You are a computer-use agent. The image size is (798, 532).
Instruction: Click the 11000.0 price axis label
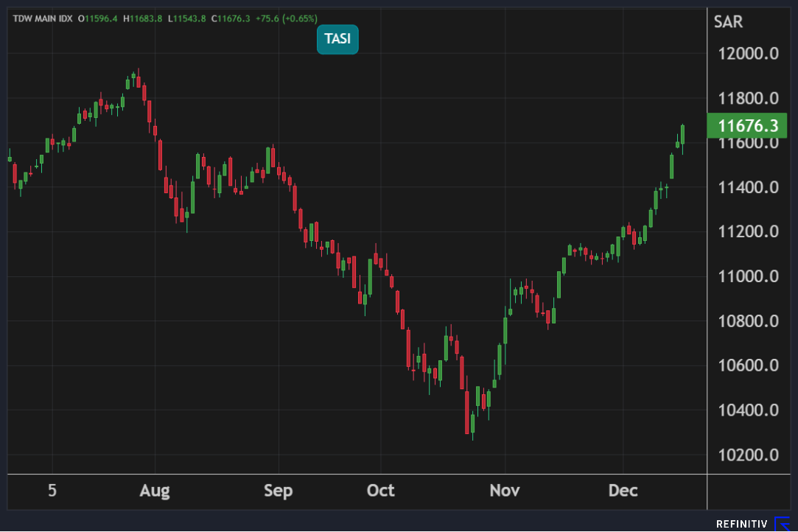(748, 276)
